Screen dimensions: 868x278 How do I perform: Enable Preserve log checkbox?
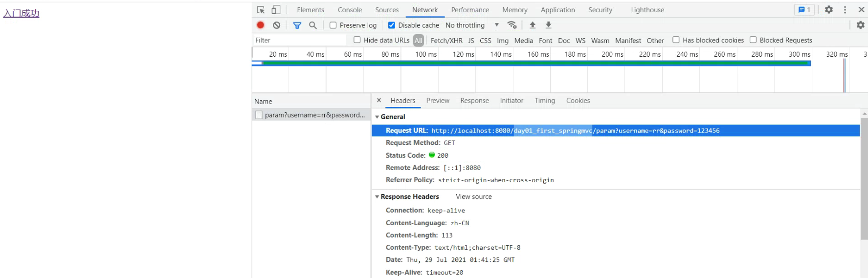[333, 25]
